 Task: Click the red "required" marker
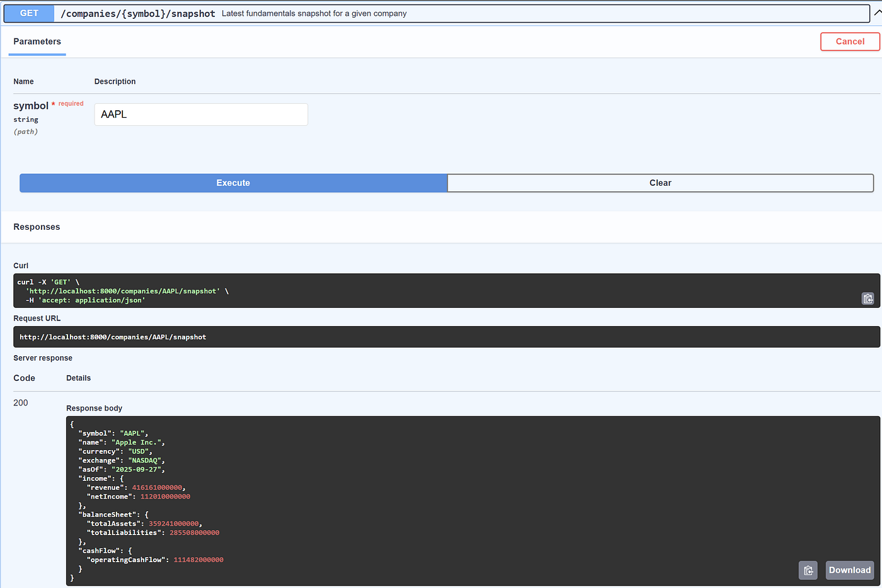(71, 104)
